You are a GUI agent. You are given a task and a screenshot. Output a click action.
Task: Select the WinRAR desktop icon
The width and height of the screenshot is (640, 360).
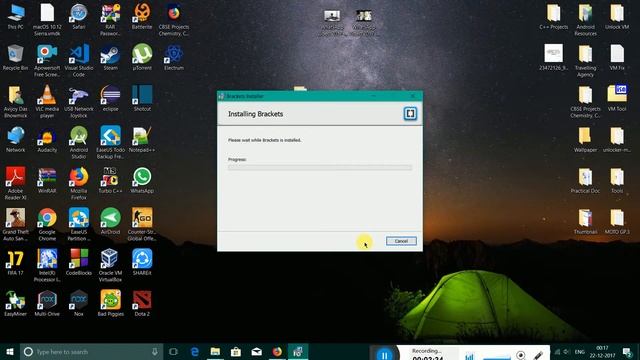(x=47, y=181)
